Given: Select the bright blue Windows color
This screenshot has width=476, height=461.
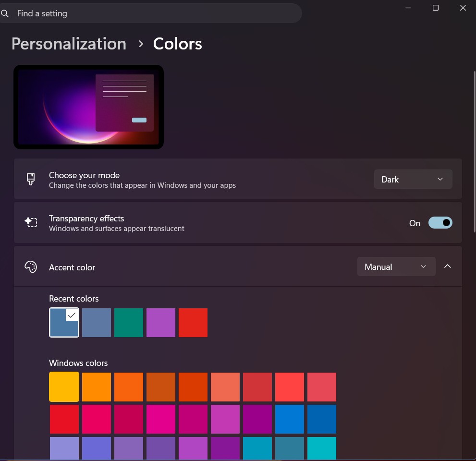Looking at the screenshot, I should click(290, 419).
